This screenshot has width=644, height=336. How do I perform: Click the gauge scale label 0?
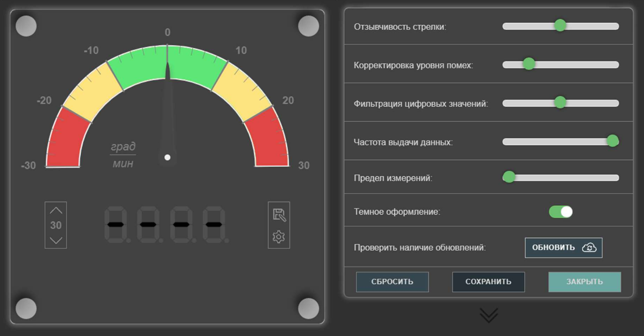pyautogui.click(x=167, y=32)
